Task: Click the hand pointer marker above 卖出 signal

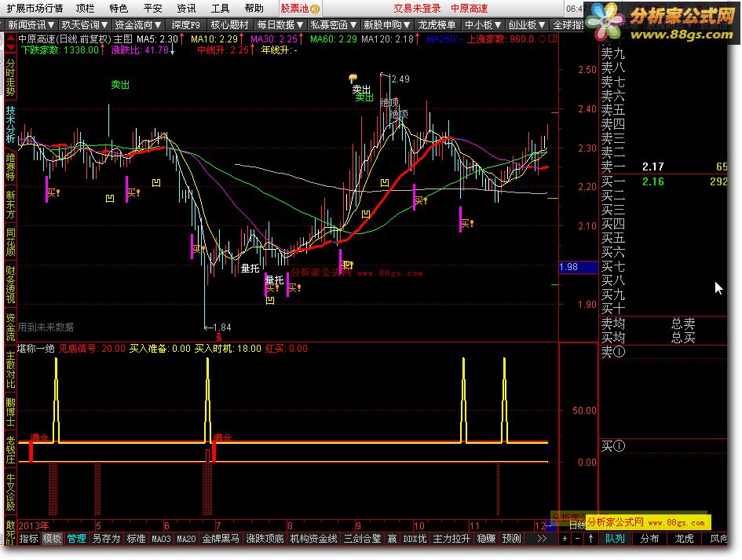Action: (353, 78)
